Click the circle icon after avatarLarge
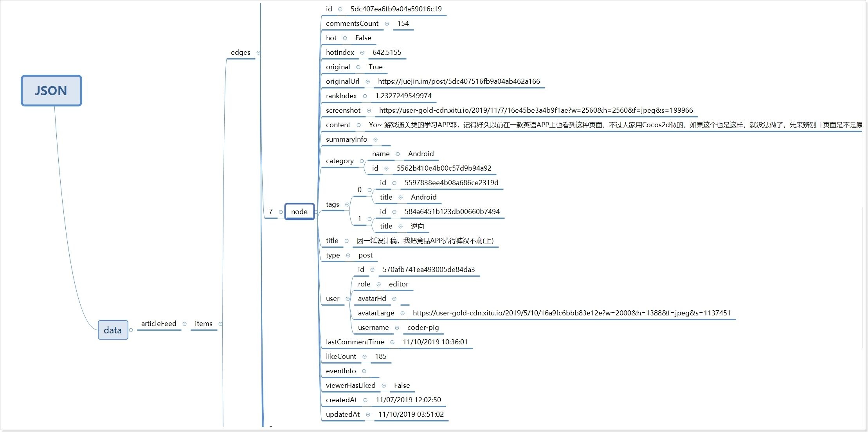 pos(402,313)
